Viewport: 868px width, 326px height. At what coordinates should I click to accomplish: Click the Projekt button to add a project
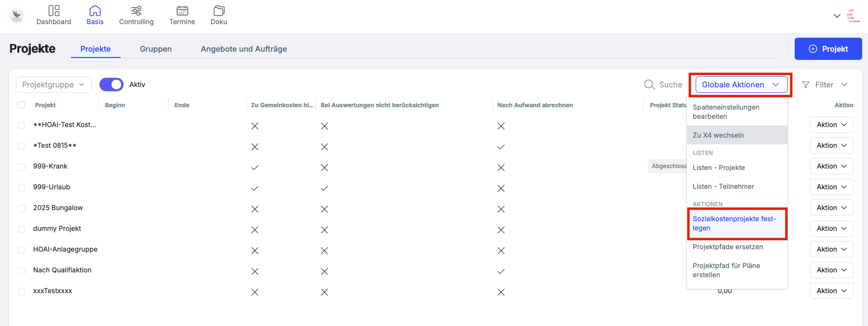828,49
